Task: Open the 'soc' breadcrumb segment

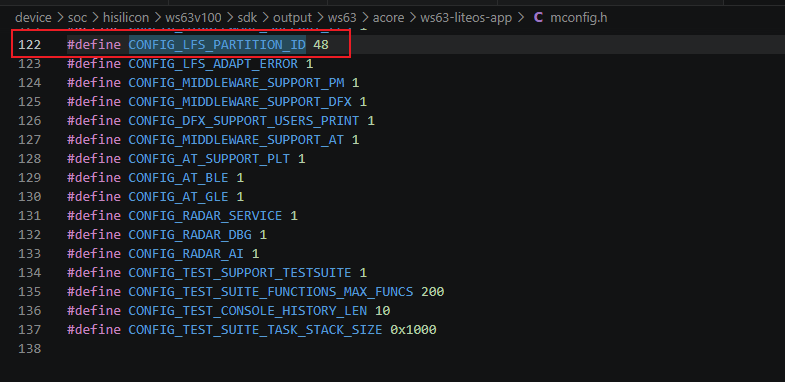Action: [77, 18]
